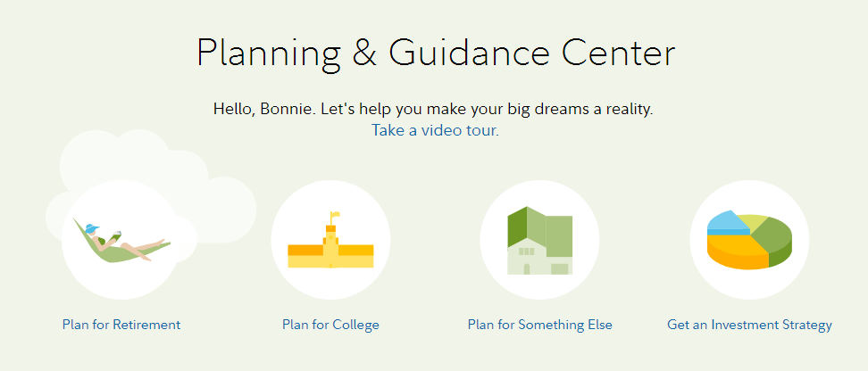Image resolution: width=868 pixels, height=371 pixels.
Task: Open the pie chart investment icon
Action: [x=749, y=240]
